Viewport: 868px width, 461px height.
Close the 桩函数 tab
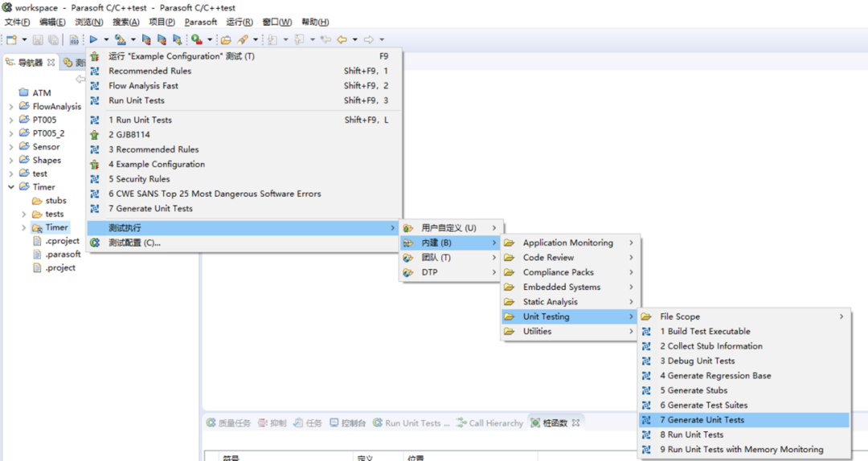coord(575,423)
